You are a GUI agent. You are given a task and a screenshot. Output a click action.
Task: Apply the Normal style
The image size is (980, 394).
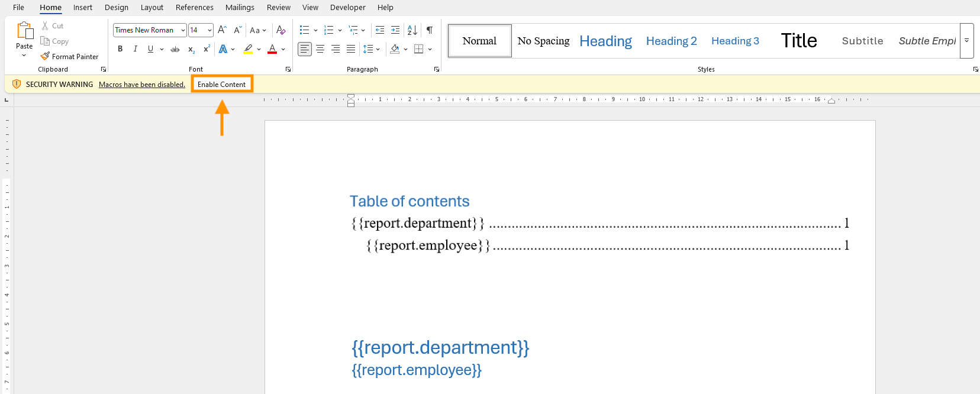click(x=480, y=41)
